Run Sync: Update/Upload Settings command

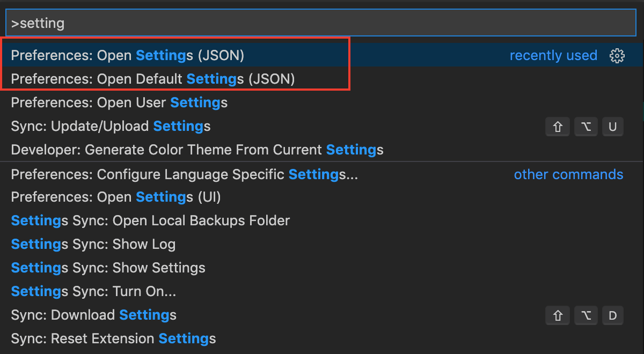(x=322, y=126)
